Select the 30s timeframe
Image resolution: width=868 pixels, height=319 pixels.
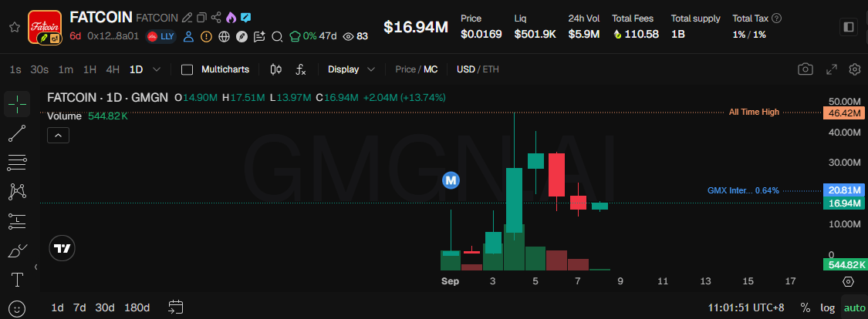[x=39, y=69]
